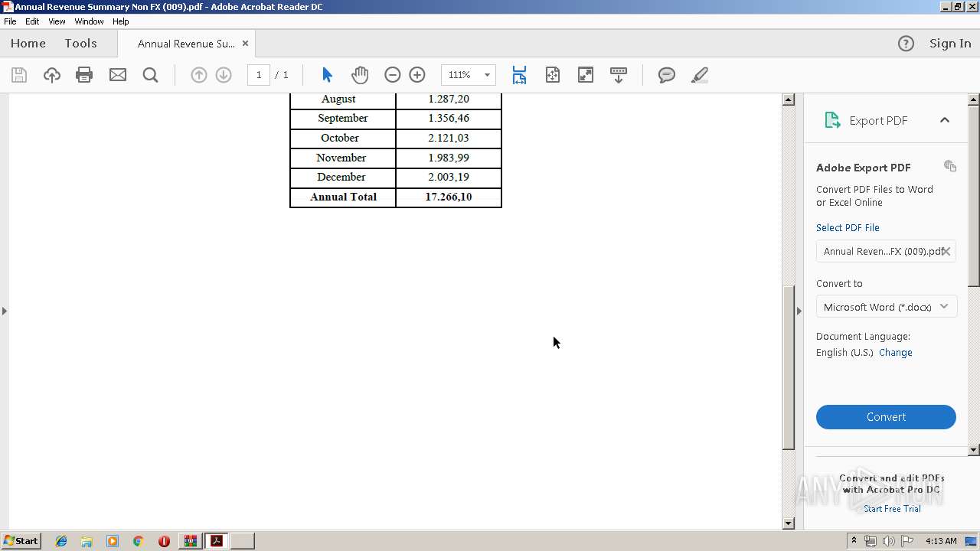Change the document language
This screenshot has height=551, width=980.
tap(896, 353)
